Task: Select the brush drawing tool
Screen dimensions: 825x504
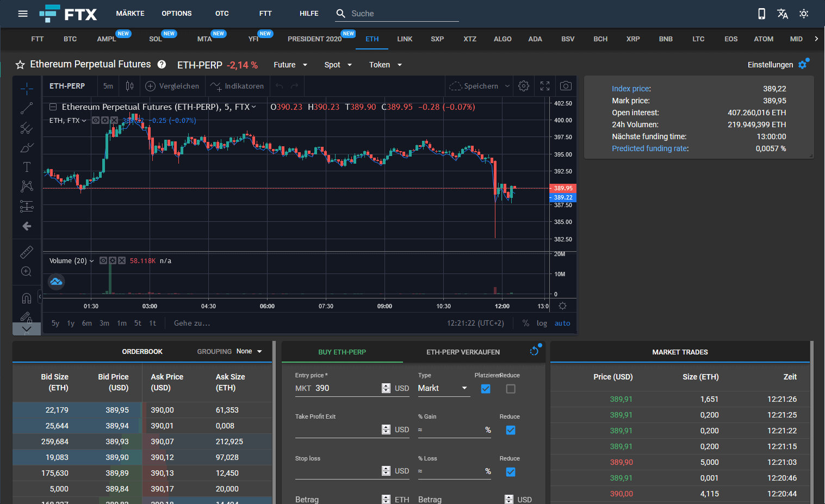Action: (x=27, y=147)
